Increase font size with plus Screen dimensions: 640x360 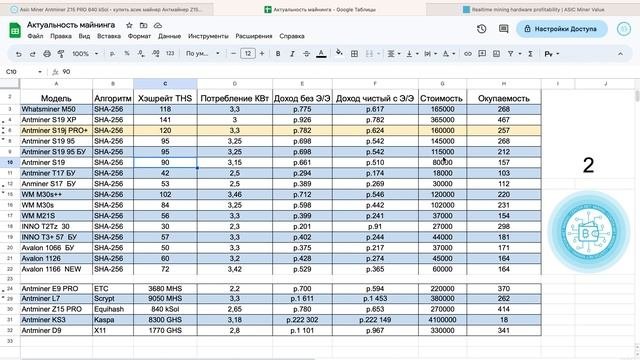(262, 53)
